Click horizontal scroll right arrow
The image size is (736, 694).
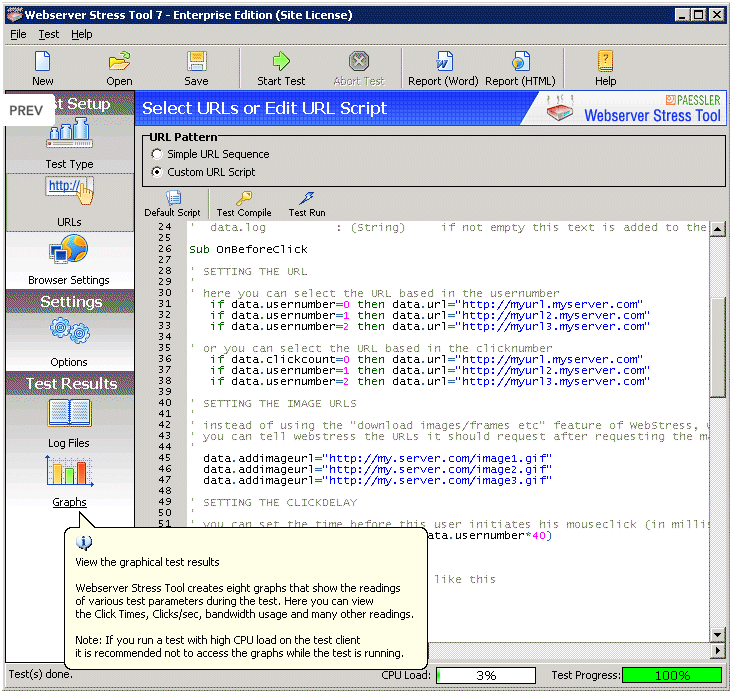point(717,650)
